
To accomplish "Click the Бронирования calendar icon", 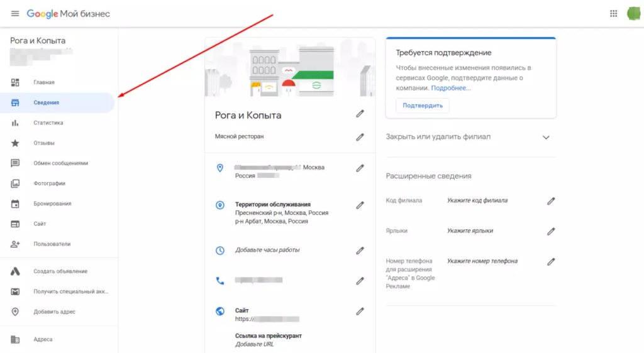I will (15, 204).
